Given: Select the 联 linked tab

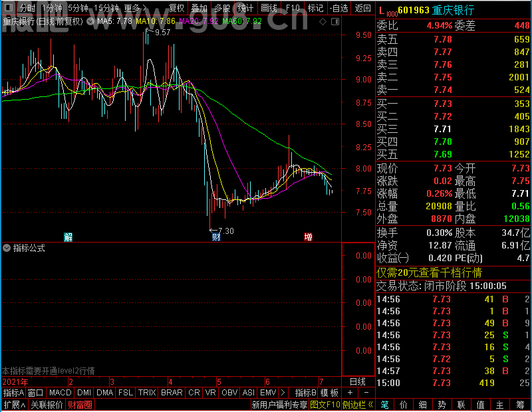Looking at the screenshot, I should [461, 405].
